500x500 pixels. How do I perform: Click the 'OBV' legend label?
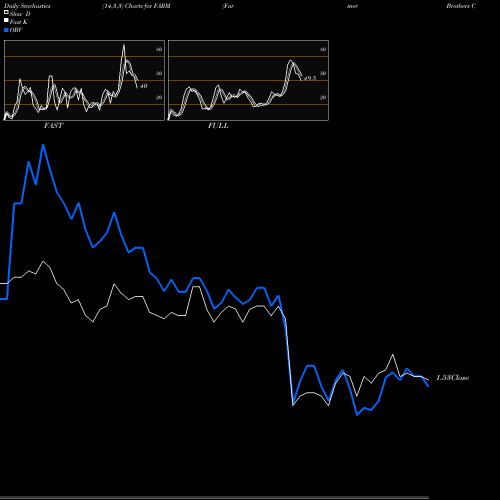16,30
